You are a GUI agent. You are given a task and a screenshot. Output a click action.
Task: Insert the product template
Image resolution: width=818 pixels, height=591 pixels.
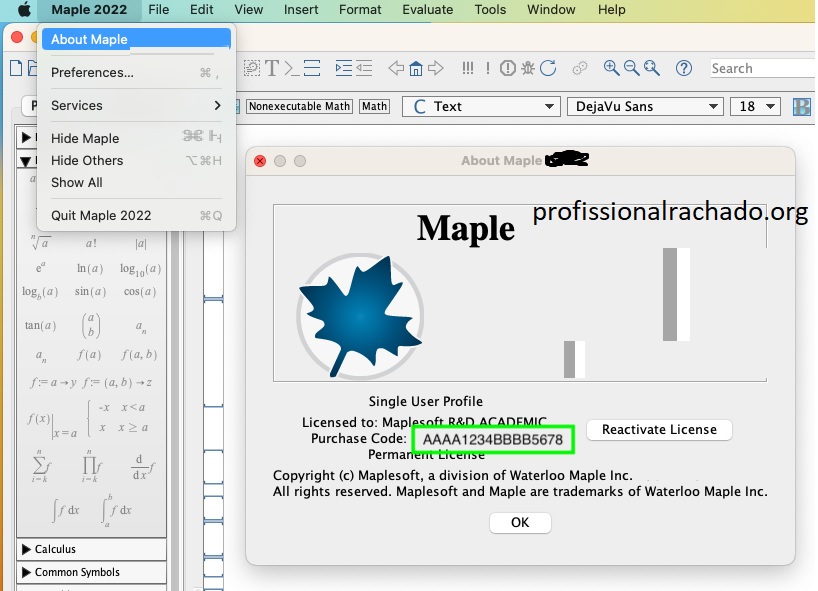coord(91,465)
